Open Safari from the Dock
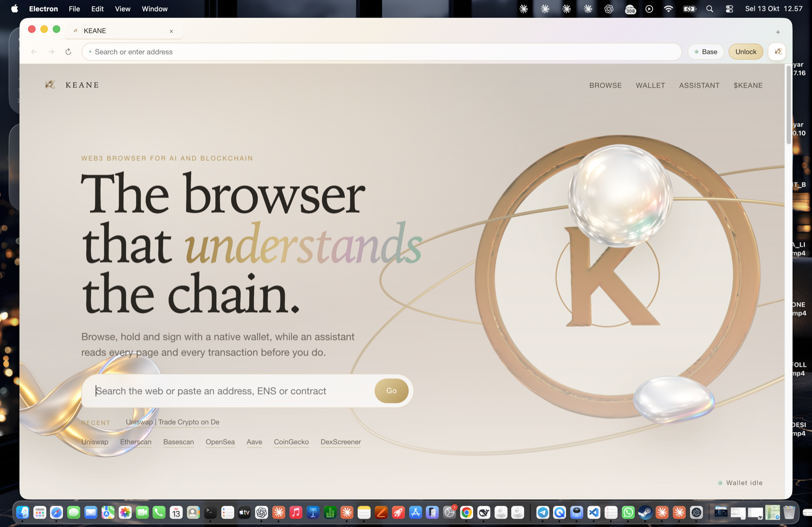 pyautogui.click(x=56, y=512)
